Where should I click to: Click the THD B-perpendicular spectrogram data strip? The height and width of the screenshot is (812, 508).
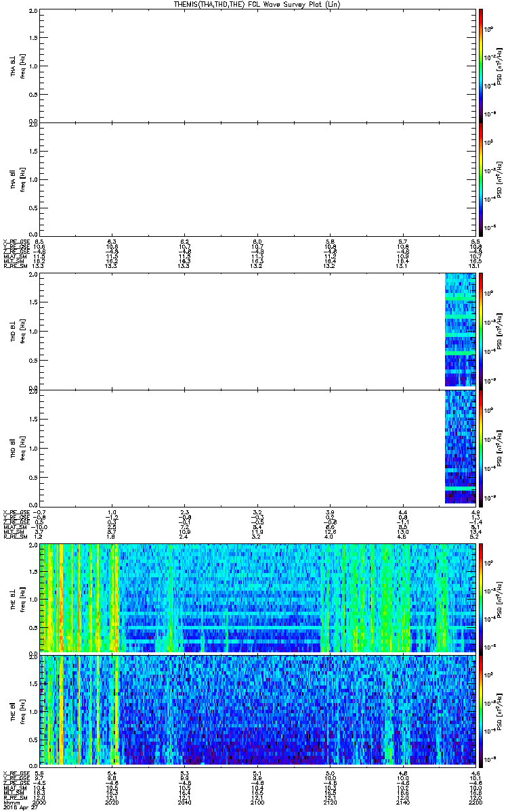point(460,330)
